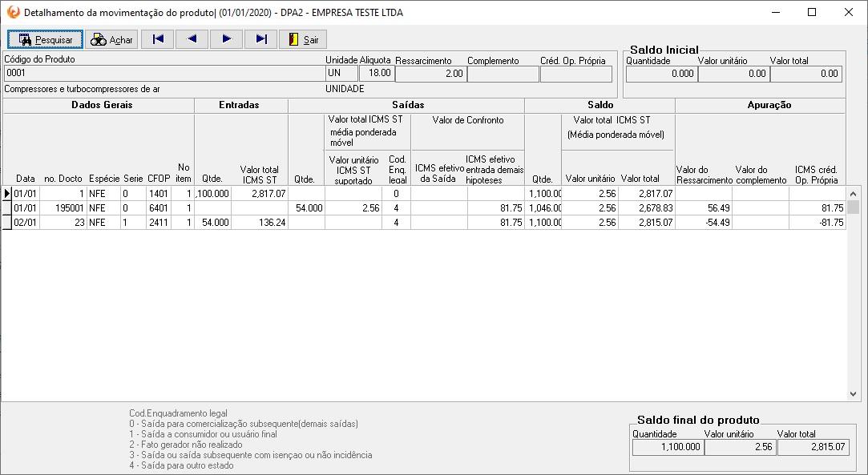This screenshot has width=868, height=475.
Task: Click the Saldo column group header
Action: coord(600,105)
